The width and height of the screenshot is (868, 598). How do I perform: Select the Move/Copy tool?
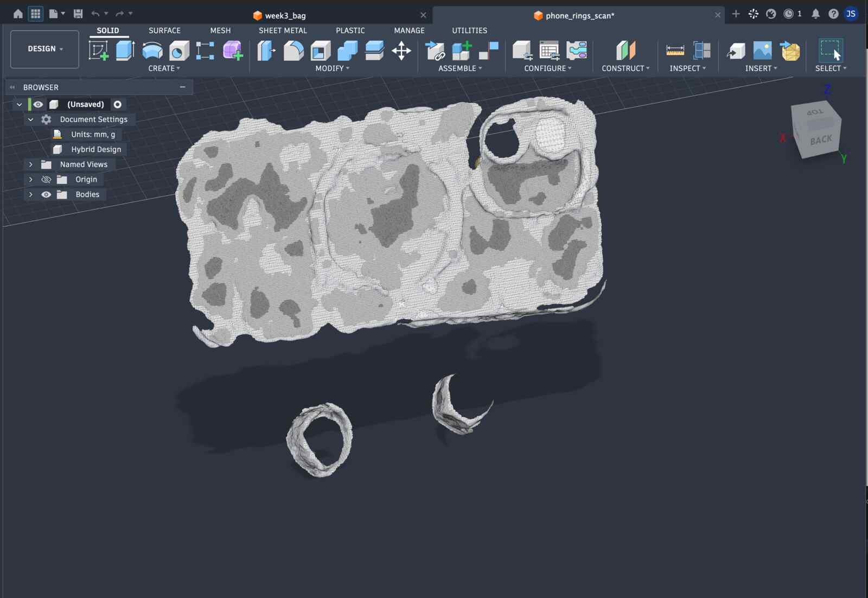[x=401, y=50]
